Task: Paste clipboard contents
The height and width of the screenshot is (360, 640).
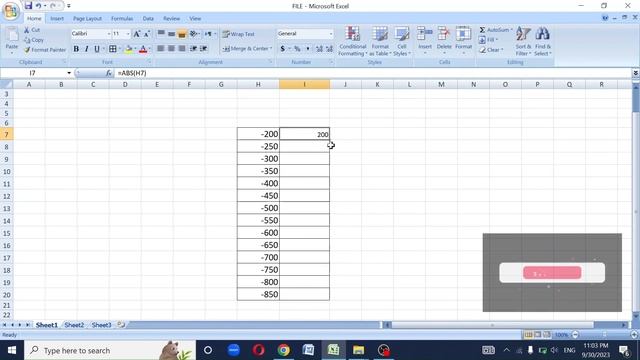Action: [x=11, y=40]
